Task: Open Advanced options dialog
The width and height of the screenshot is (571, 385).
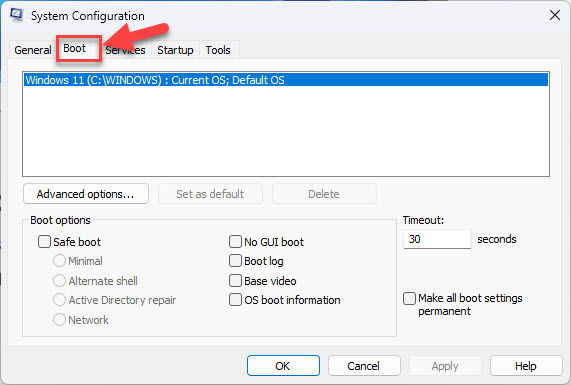Action: (x=86, y=194)
